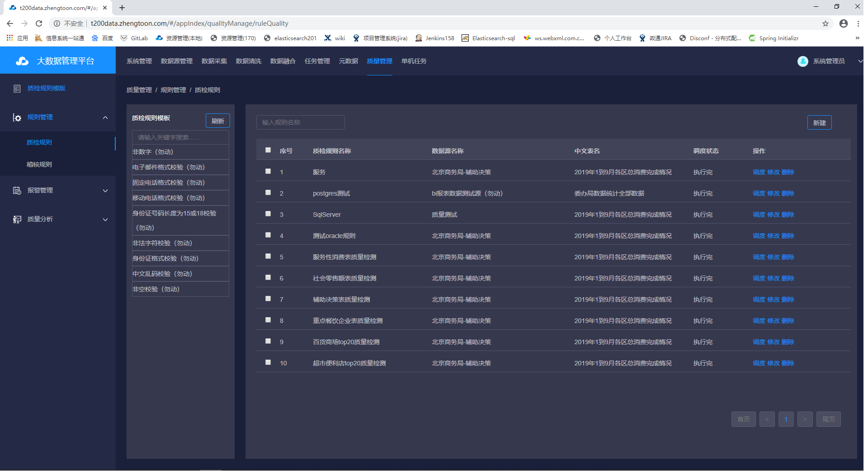The height and width of the screenshot is (472, 868).
Task: Open the 数据清洗 top menu
Action: (249, 61)
